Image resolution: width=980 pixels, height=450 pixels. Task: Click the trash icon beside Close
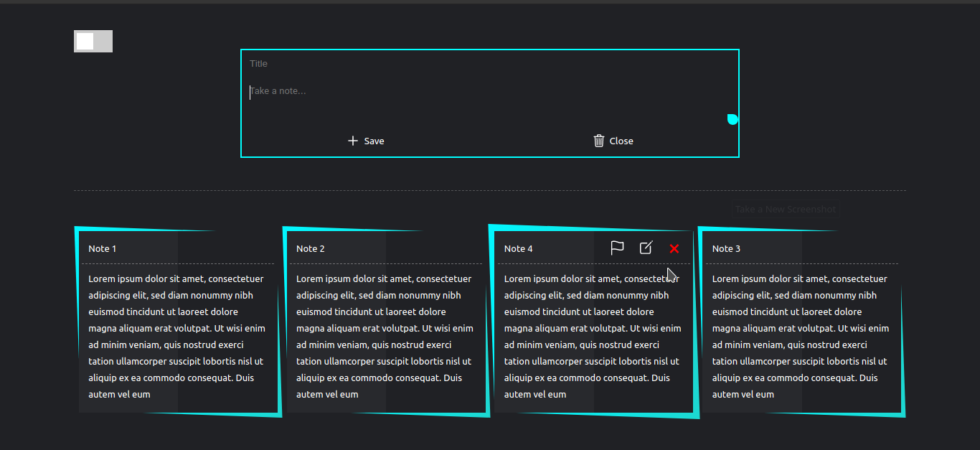[599, 141]
